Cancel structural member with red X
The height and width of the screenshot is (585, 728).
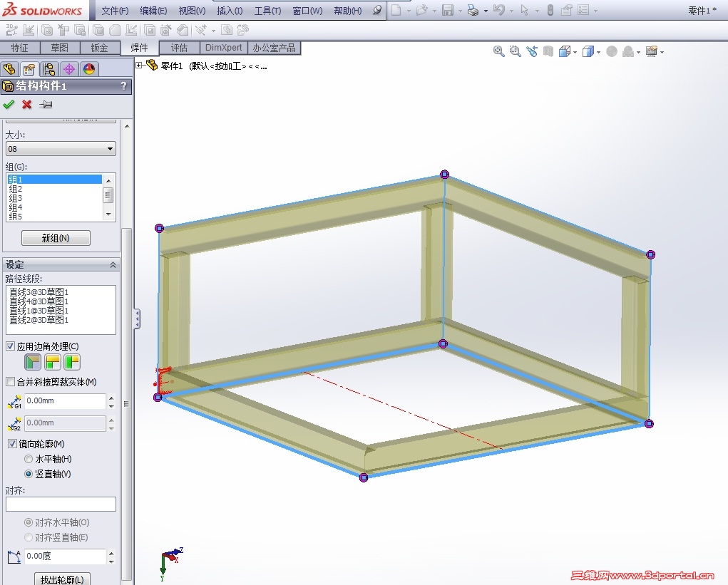[x=27, y=104]
